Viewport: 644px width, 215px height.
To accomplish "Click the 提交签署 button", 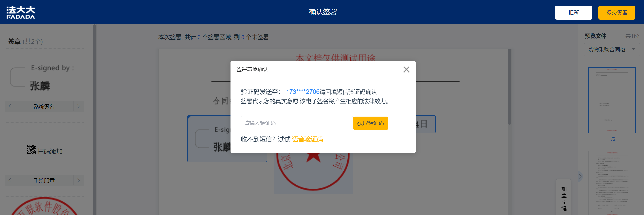I will pyautogui.click(x=617, y=13).
